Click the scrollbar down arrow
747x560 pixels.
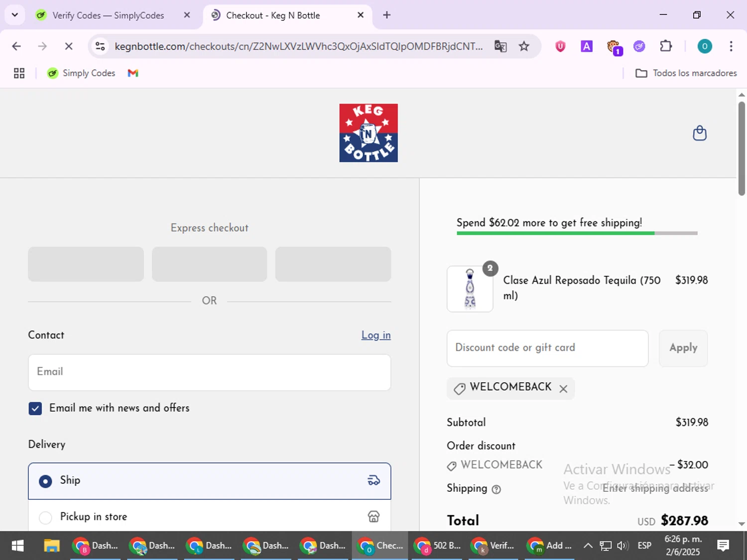click(742, 524)
